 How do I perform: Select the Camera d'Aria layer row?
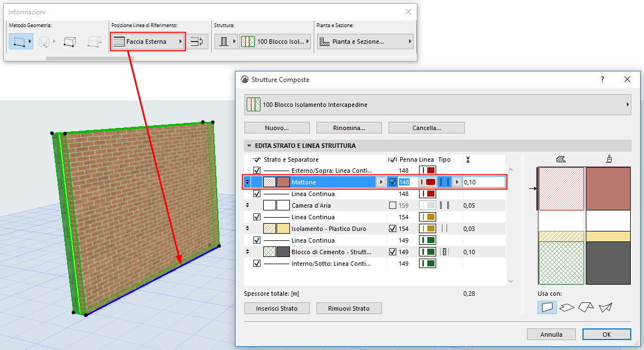pyautogui.click(x=375, y=205)
